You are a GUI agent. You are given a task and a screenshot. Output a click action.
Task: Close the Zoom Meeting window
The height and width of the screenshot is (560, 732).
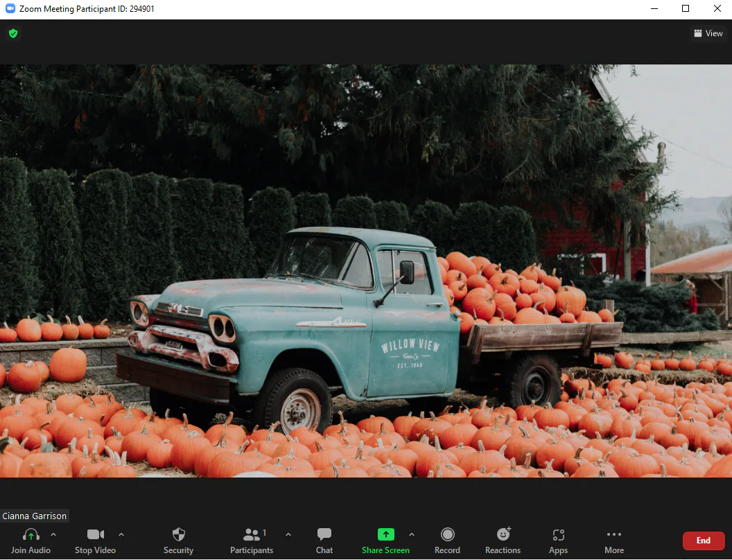coord(717,8)
